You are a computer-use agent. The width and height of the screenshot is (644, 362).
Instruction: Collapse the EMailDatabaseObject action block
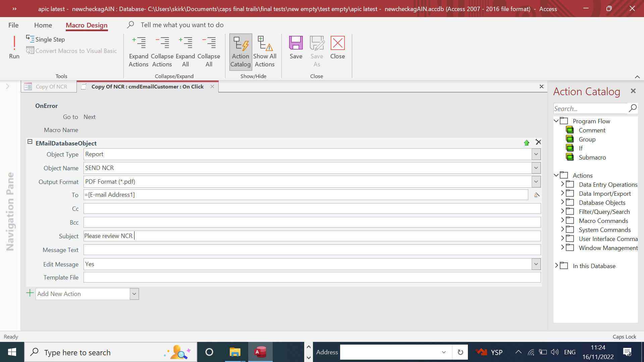click(x=30, y=142)
